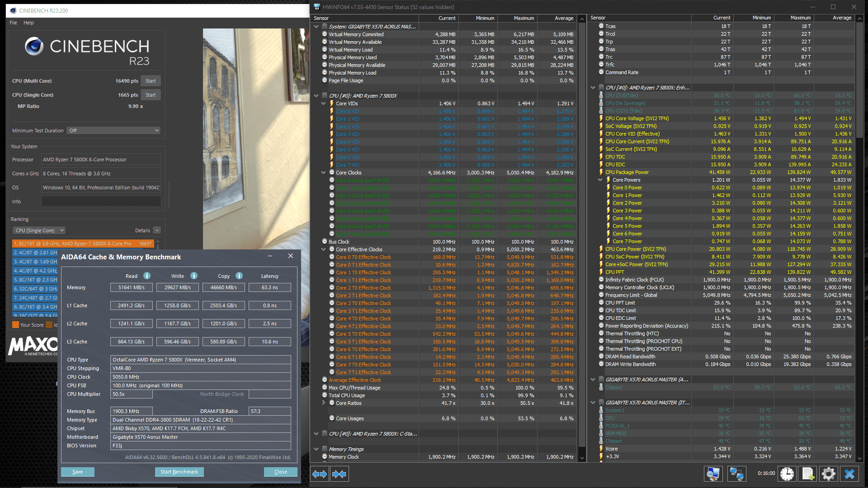Image resolution: width=868 pixels, height=488 pixels.
Task: Click the Current column header in left HWiNFO panel
Action: click(439, 18)
